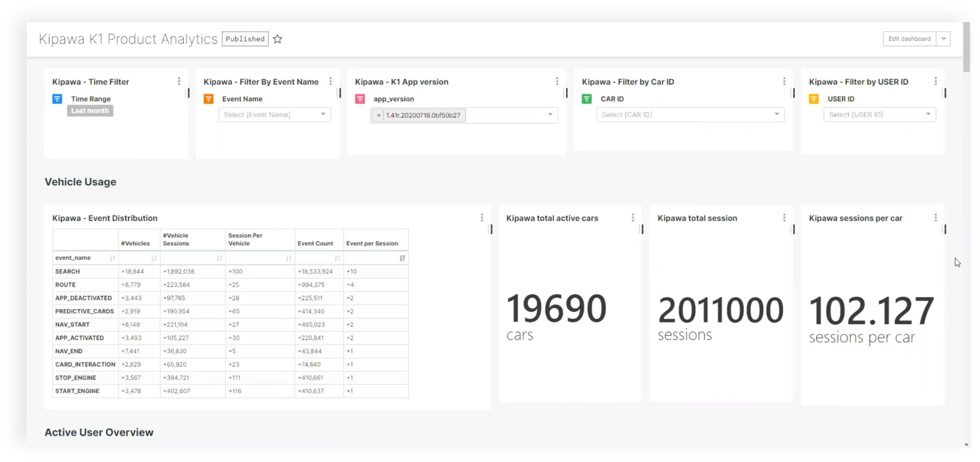Click the Edit dashboard button
Screen dimensions: 980x462
pos(909,39)
